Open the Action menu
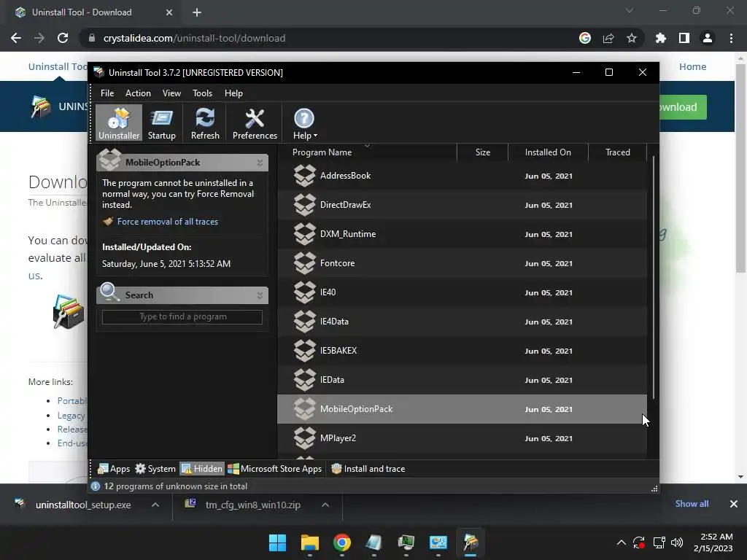 (x=138, y=93)
